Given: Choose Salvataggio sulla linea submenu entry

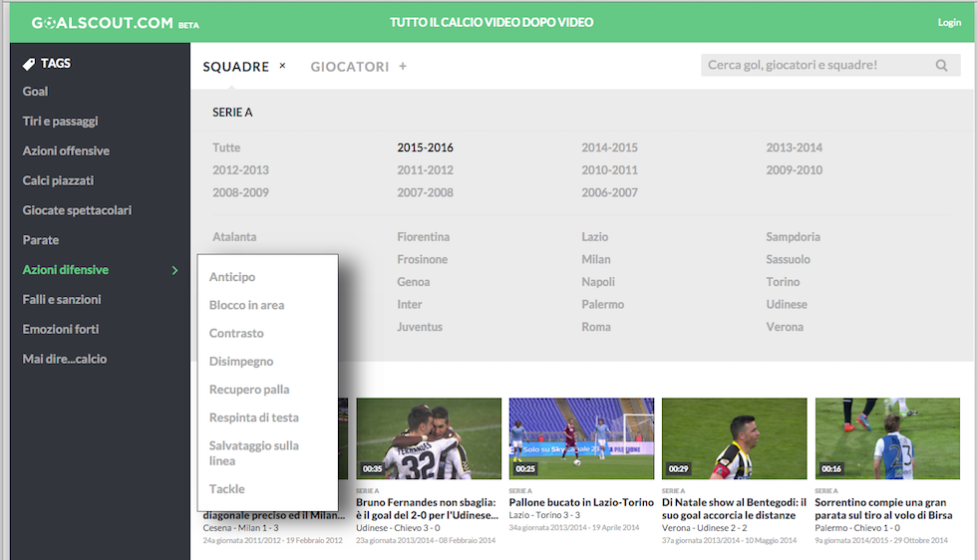Looking at the screenshot, I should coord(253,453).
